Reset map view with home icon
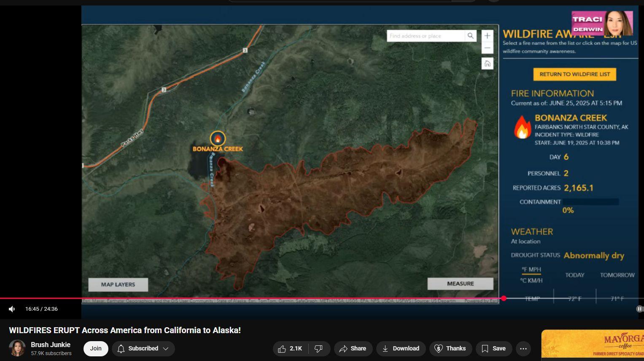644x361 pixels. click(487, 63)
